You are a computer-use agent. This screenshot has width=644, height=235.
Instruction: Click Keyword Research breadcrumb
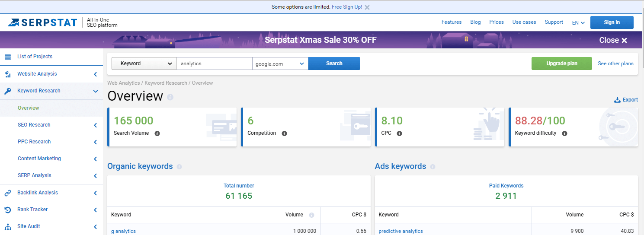[166, 83]
